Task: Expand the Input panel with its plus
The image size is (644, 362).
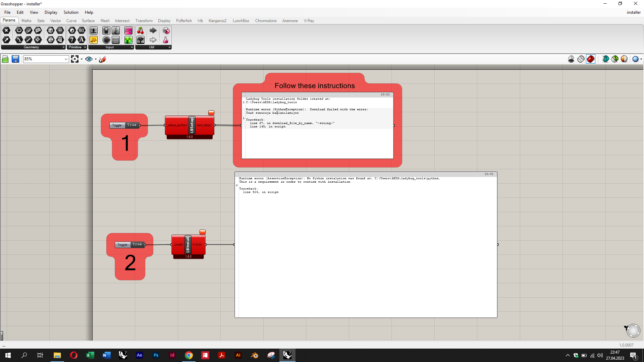Action: tap(132, 47)
